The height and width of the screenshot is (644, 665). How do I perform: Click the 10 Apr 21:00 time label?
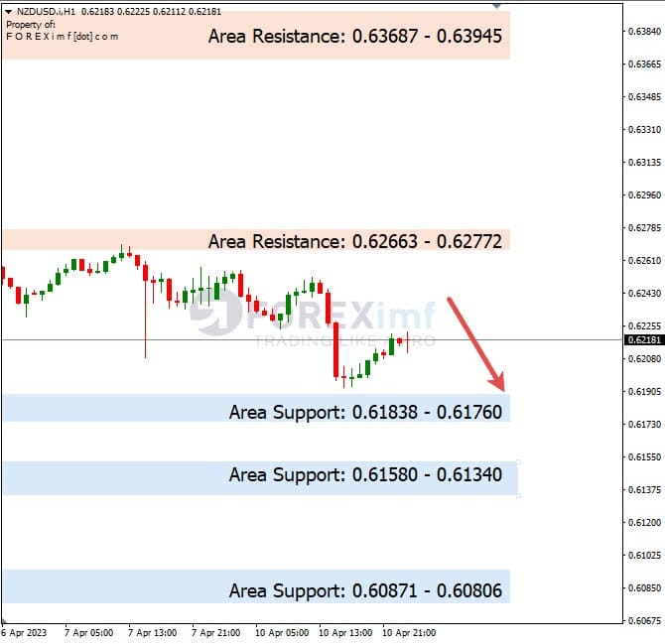(x=409, y=632)
